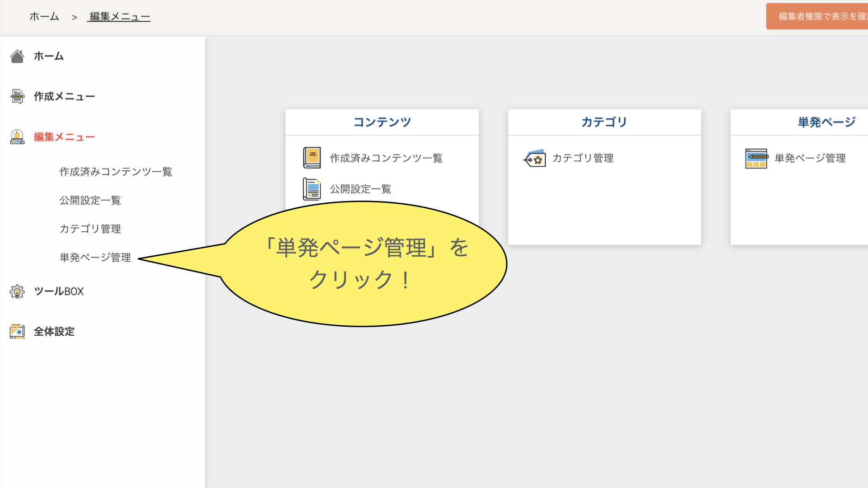
Task: Select カテゴリ管理 in the sidebar submenu
Action: pos(90,229)
